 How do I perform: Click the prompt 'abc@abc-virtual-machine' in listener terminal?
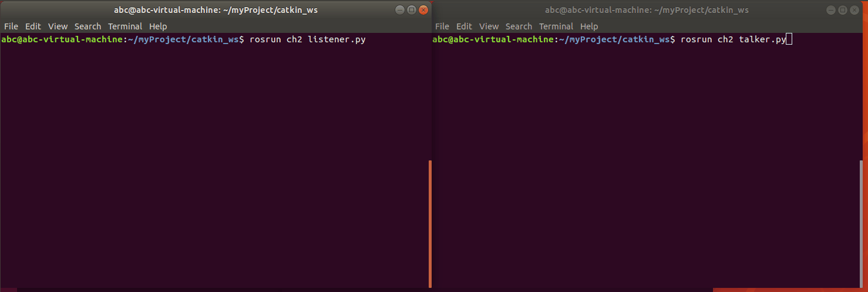pyautogui.click(x=62, y=40)
